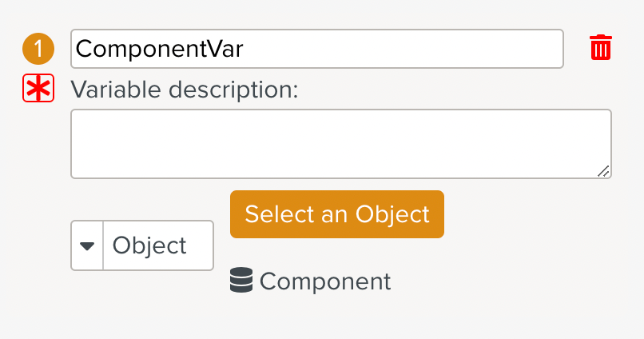The height and width of the screenshot is (339, 644).
Task: Click the word Object in type selector
Action: click(x=149, y=245)
